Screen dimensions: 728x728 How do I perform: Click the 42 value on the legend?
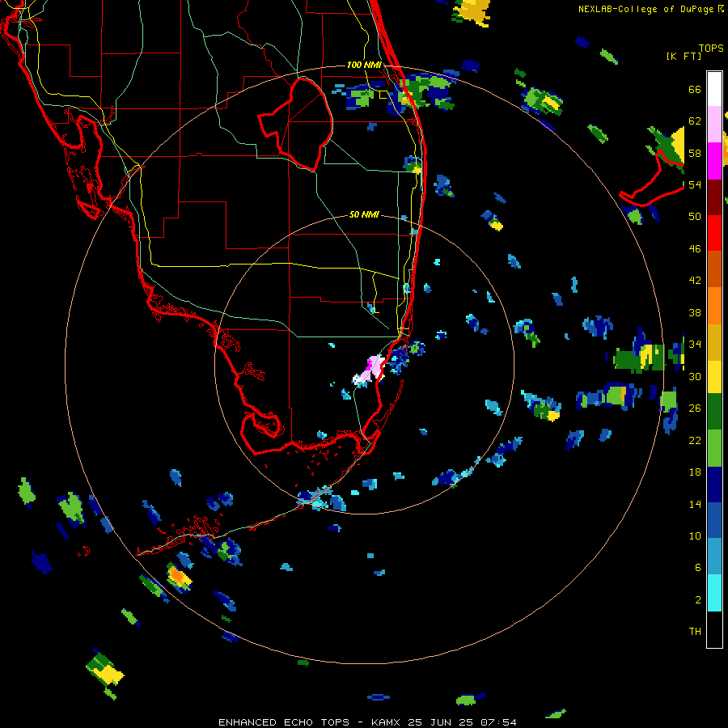pos(695,281)
